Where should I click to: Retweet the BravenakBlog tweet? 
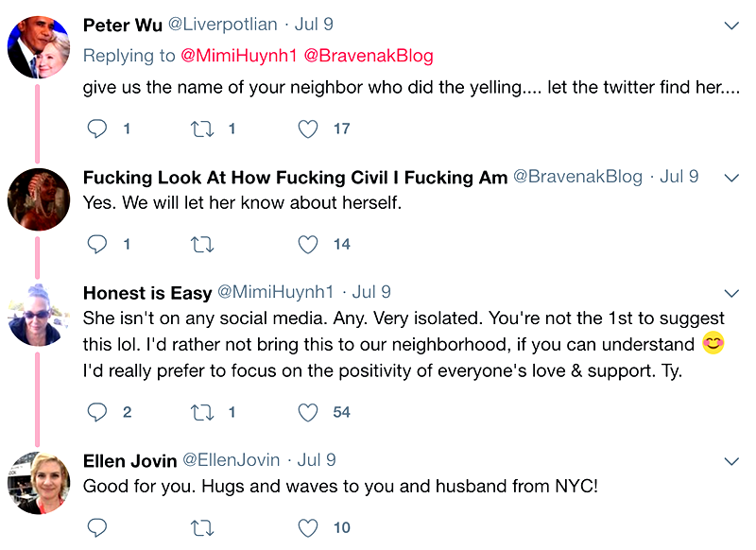[202, 244]
